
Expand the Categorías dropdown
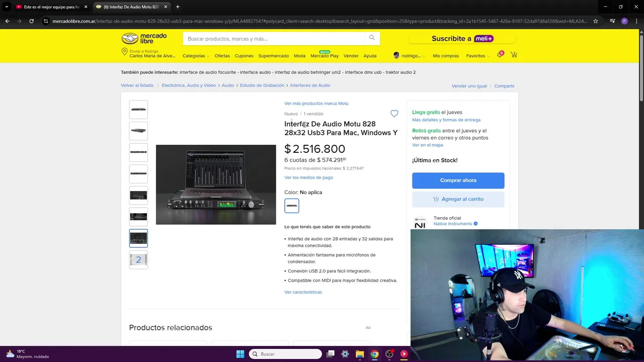pyautogui.click(x=196, y=56)
